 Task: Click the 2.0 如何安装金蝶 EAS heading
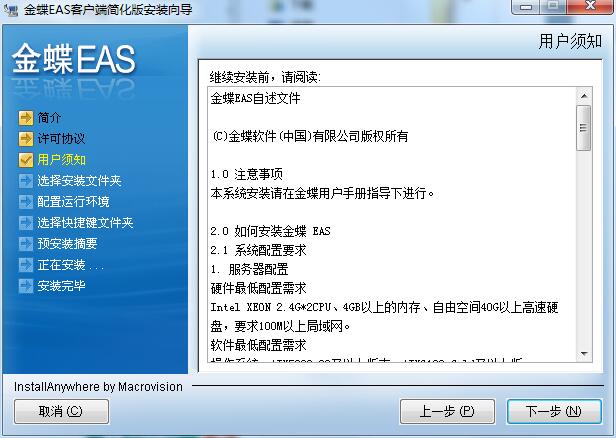(x=270, y=231)
